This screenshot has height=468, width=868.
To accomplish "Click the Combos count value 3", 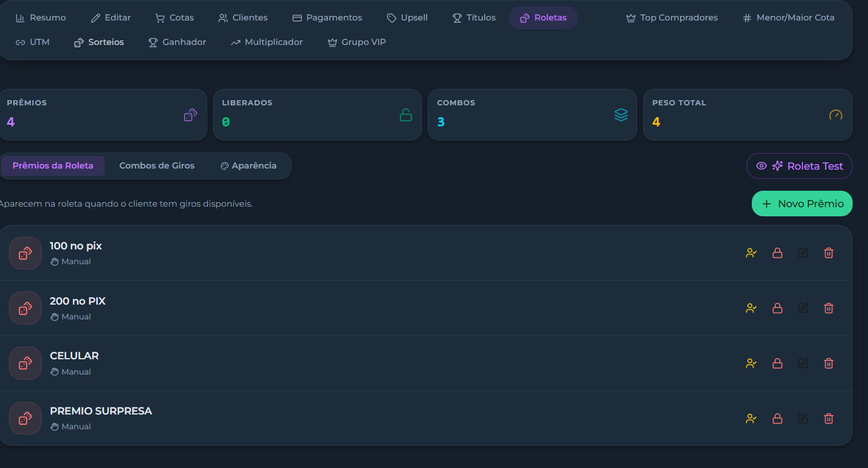I will (441, 122).
